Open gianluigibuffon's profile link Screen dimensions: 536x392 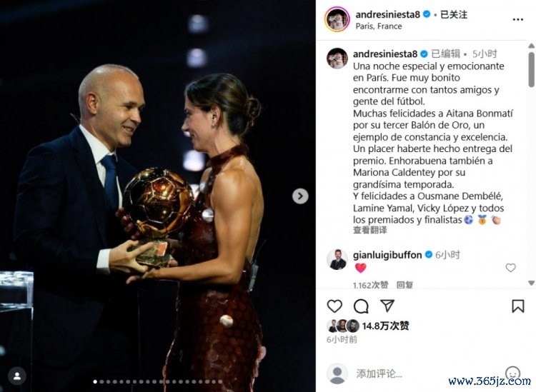click(x=387, y=255)
